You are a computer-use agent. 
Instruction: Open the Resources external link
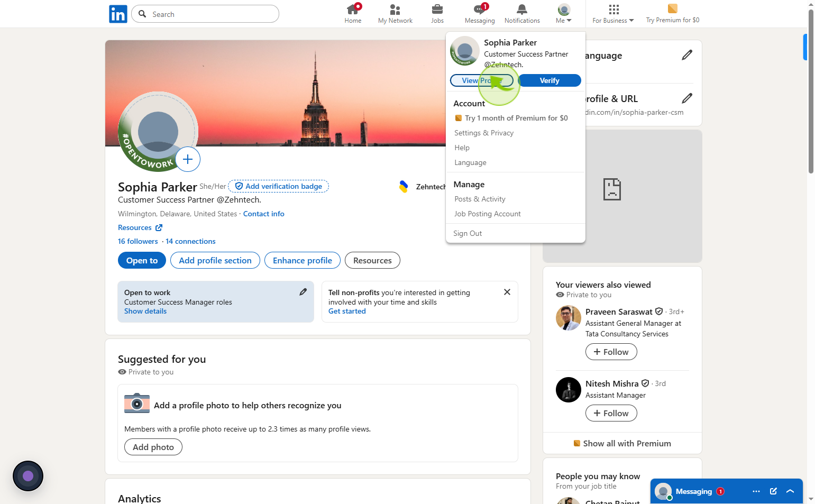[140, 227]
